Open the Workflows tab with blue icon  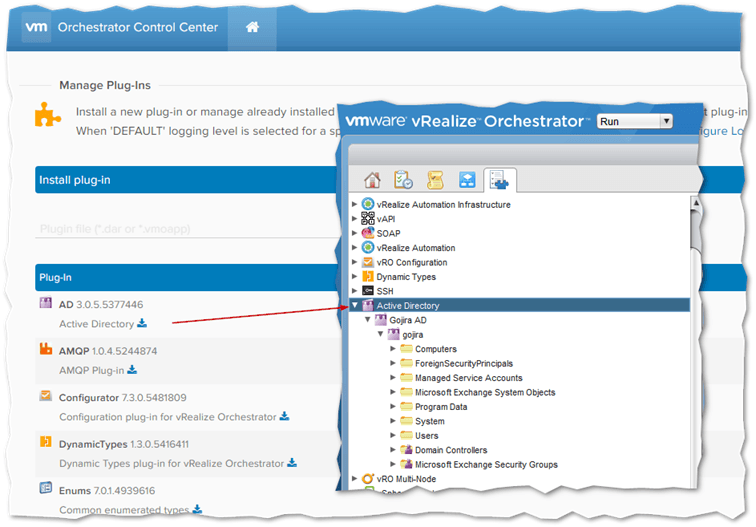click(x=467, y=180)
